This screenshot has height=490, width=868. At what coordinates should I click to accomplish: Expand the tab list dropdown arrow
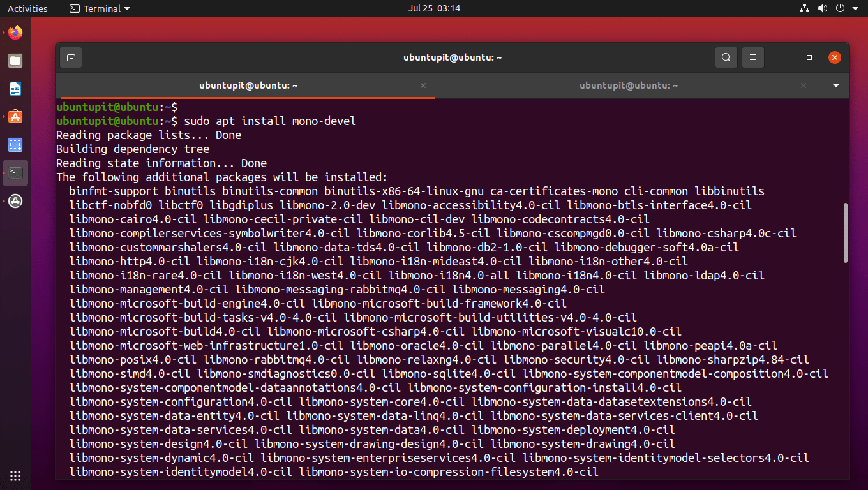pos(835,85)
